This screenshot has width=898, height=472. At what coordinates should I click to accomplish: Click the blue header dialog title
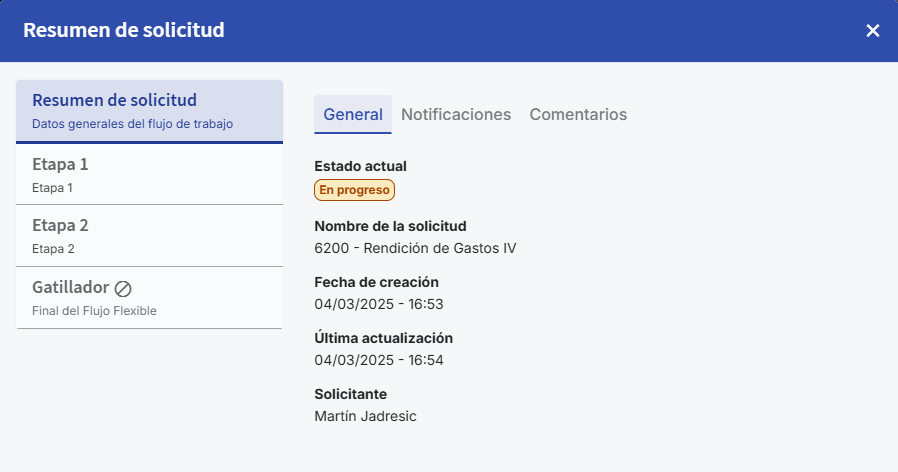pyautogui.click(x=124, y=30)
